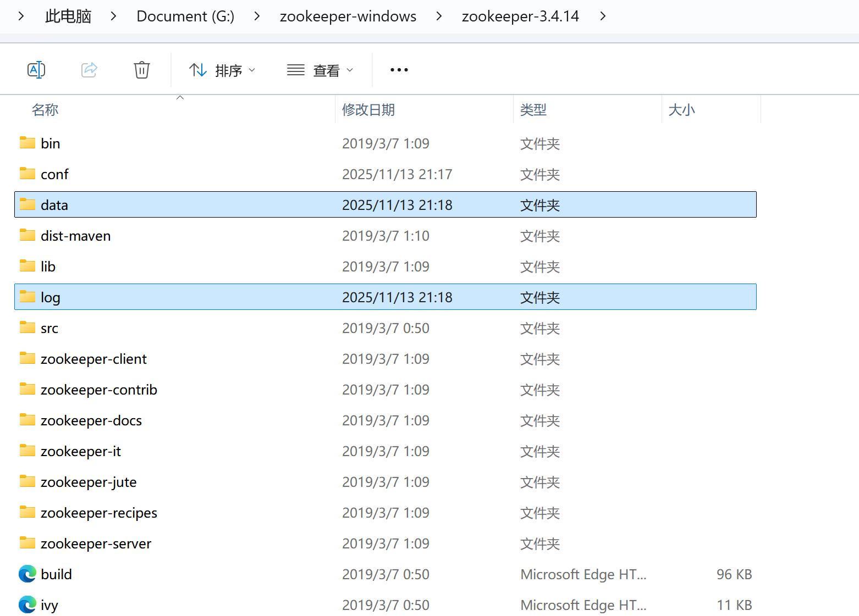Click the rename icon in the toolbar
The image size is (859, 616).
click(x=36, y=70)
